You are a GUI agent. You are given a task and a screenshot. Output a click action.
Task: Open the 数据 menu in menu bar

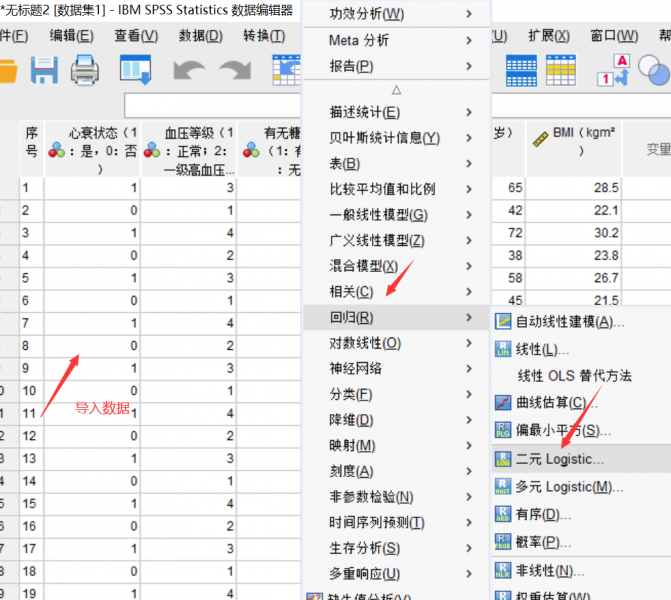(200, 36)
